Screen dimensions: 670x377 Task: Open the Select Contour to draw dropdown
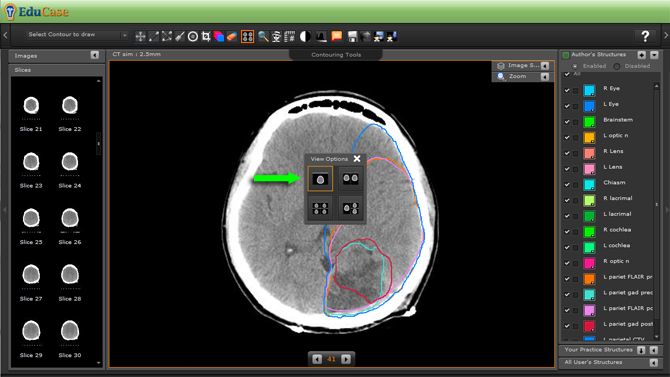[x=76, y=35]
